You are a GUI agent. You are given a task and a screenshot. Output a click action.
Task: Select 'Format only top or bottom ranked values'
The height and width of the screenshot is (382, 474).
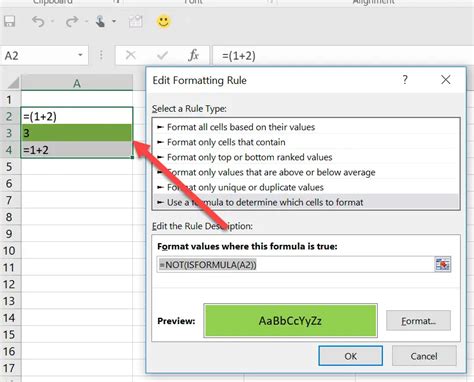coord(306,157)
